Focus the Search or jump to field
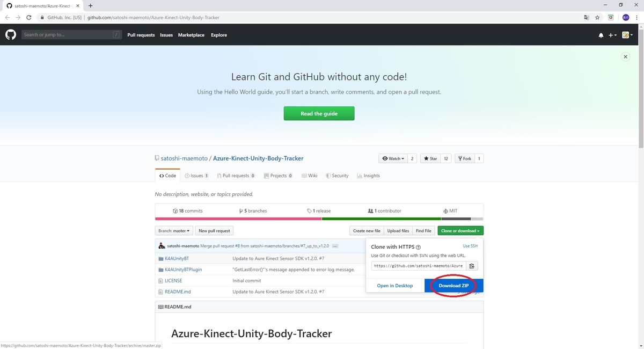The image size is (644, 349). click(x=71, y=35)
